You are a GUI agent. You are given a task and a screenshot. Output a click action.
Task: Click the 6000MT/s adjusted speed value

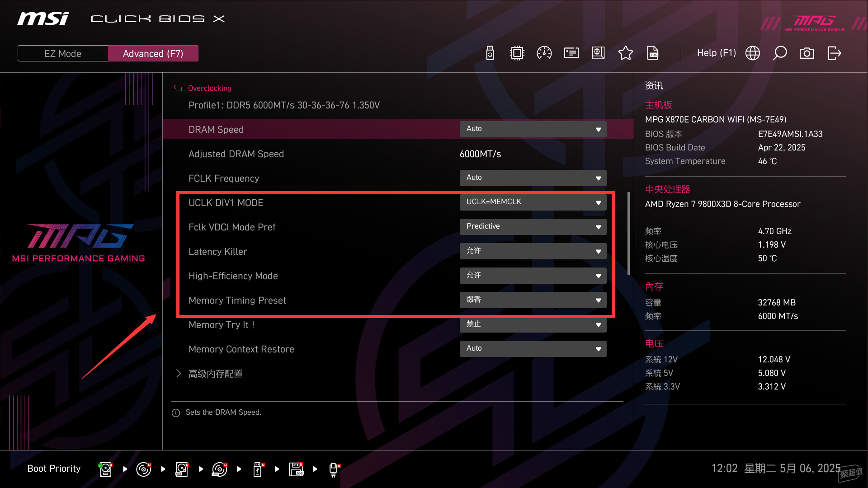coord(480,154)
